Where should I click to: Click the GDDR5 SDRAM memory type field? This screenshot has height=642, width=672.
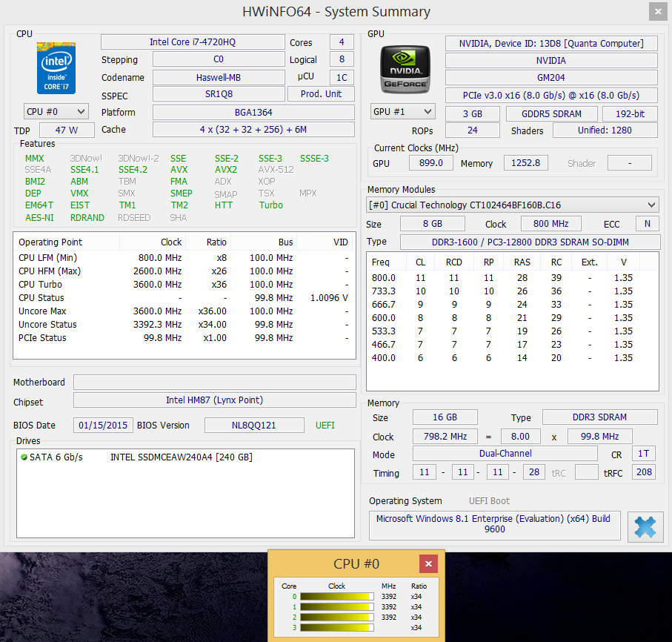(551, 114)
